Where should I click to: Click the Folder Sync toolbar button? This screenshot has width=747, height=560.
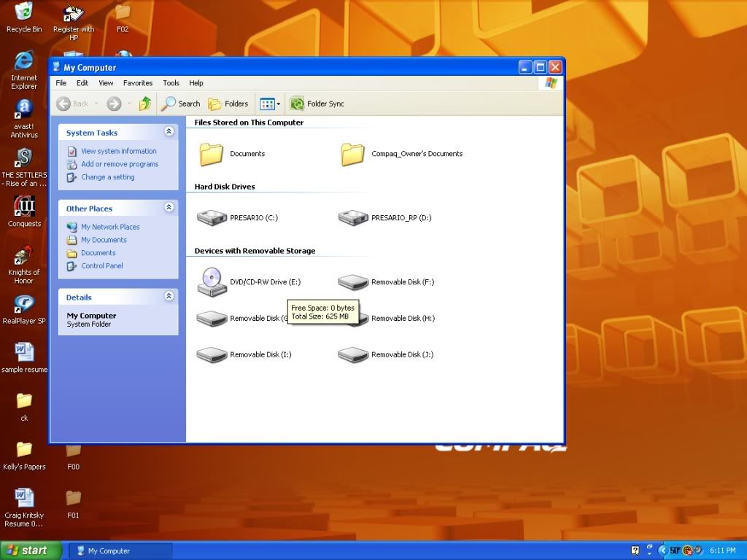317,104
